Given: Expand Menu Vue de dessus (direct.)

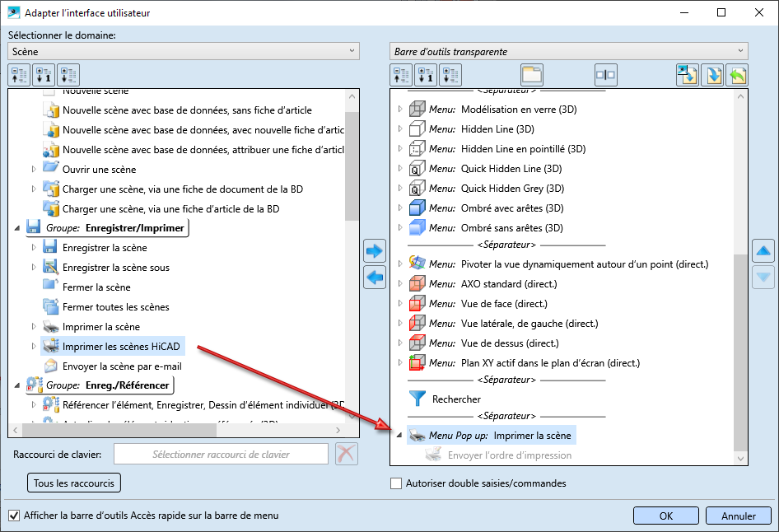Looking at the screenshot, I should click(x=400, y=343).
